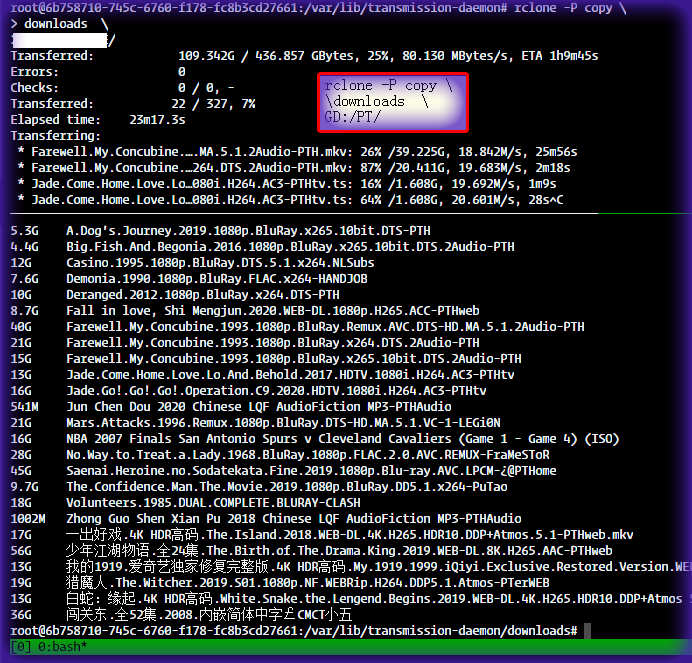Click the 22 / 327, 7% transferred count
The height and width of the screenshot is (663, 692).
(213, 104)
